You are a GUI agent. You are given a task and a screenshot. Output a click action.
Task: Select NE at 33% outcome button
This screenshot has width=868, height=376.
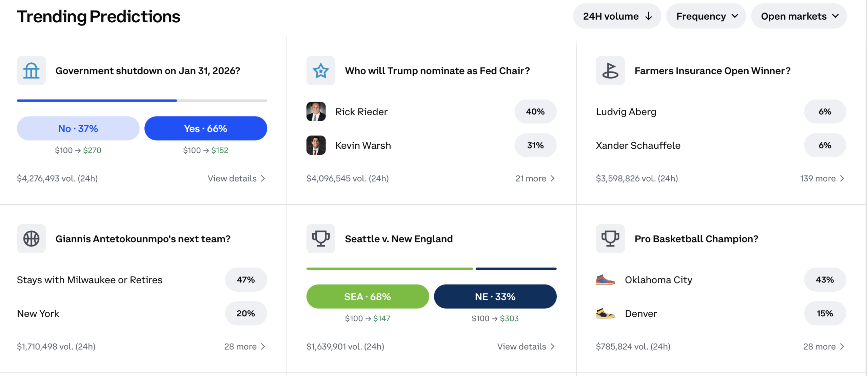(x=495, y=296)
